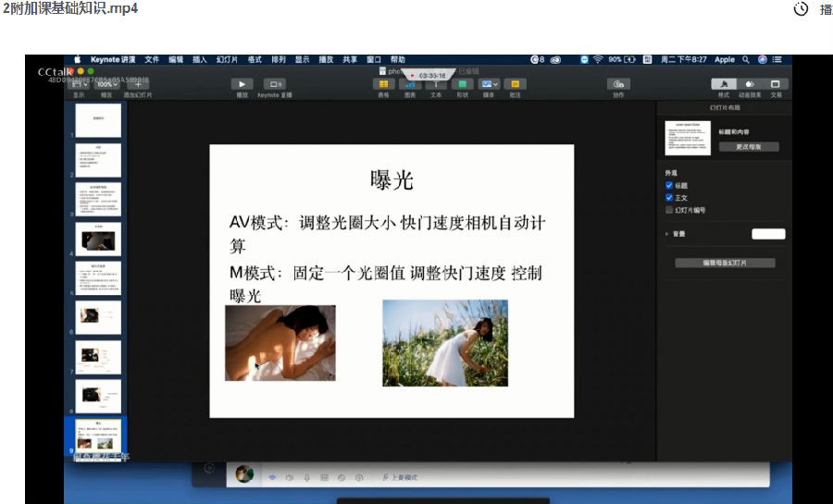Insert a table using 表格 icon
The width and height of the screenshot is (833, 504).
(x=383, y=84)
